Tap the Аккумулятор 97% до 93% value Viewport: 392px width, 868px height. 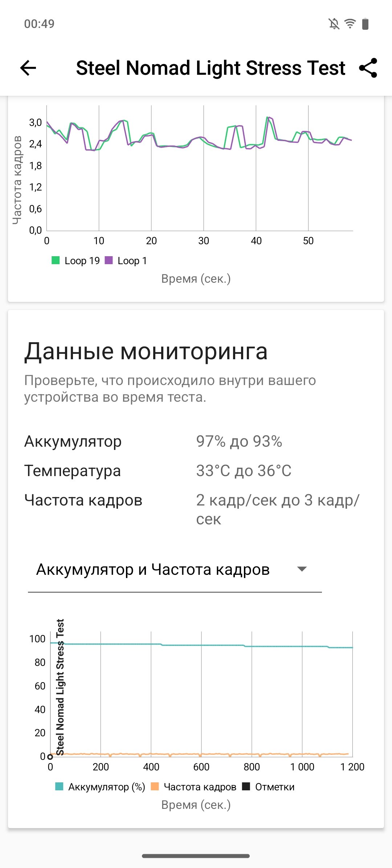click(x=239, y=441)
